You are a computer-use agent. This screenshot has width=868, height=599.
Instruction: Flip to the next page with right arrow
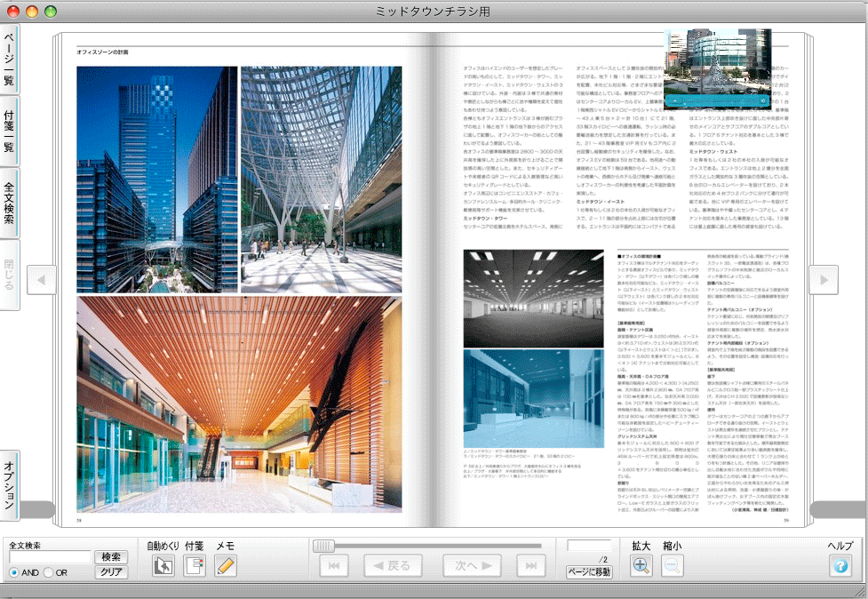pos(823,280)
